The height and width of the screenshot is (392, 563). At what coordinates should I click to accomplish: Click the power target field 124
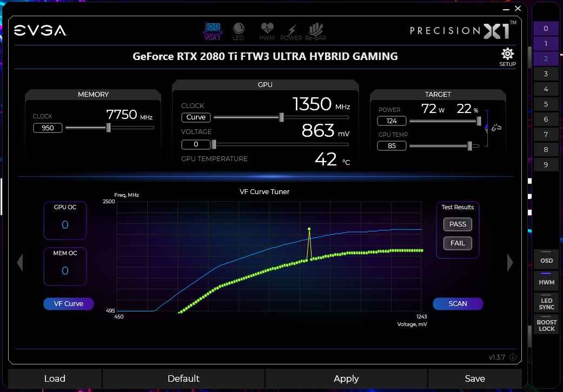coord(392,121)
